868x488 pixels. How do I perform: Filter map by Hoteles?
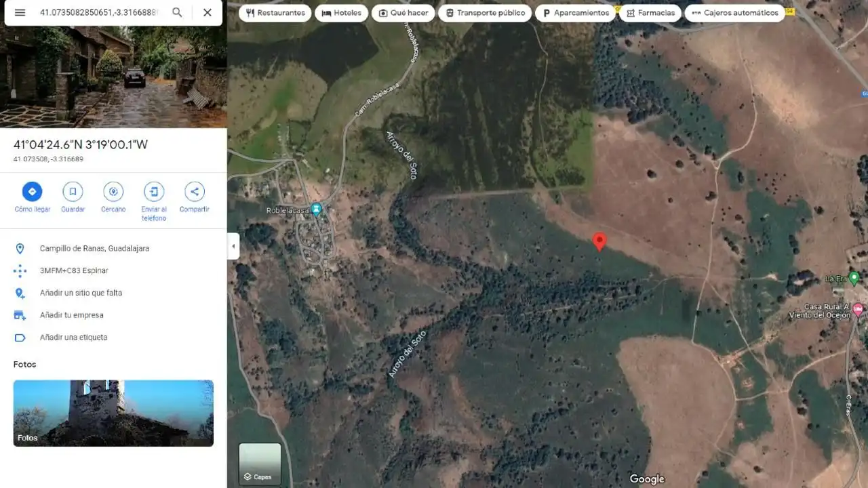click(342, 13)
